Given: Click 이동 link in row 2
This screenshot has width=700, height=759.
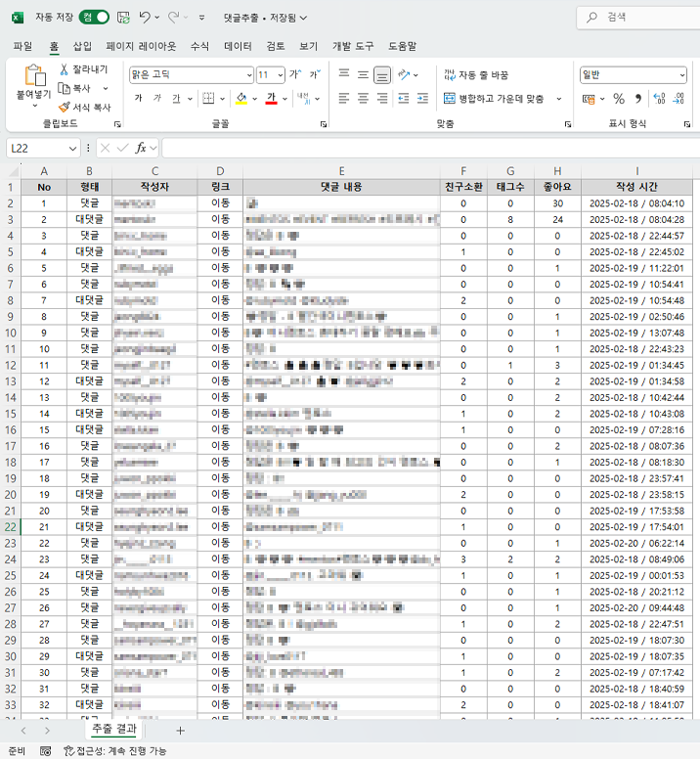Looking at the screenshot, I should pyautogui.click(x=220, y=203).
